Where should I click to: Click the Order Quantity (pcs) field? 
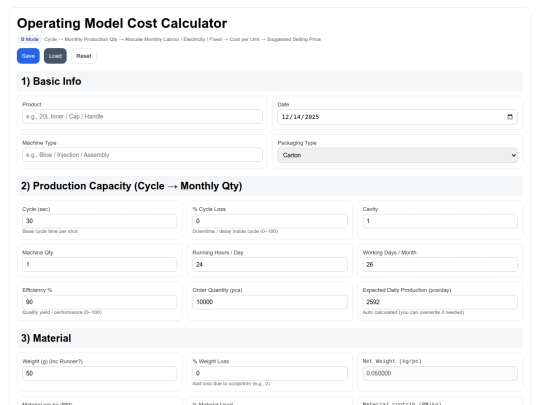pyautogui.click(x=270, y=302)
